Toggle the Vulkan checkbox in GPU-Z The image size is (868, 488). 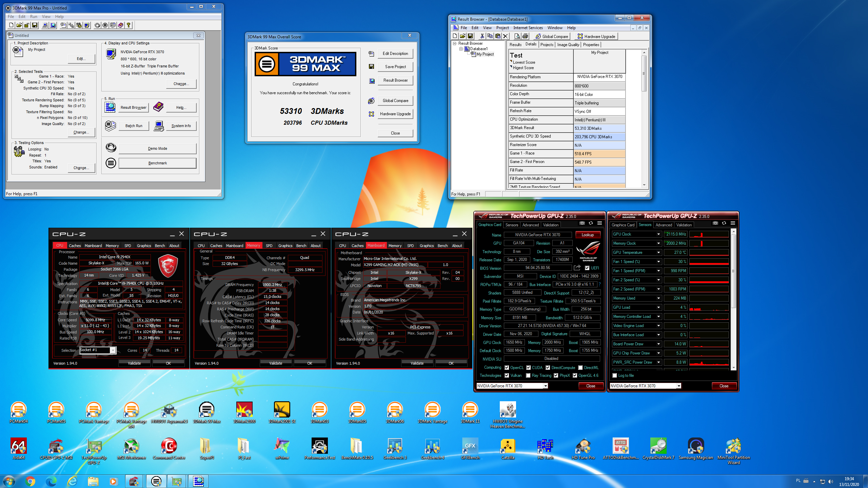coord(507,375)
